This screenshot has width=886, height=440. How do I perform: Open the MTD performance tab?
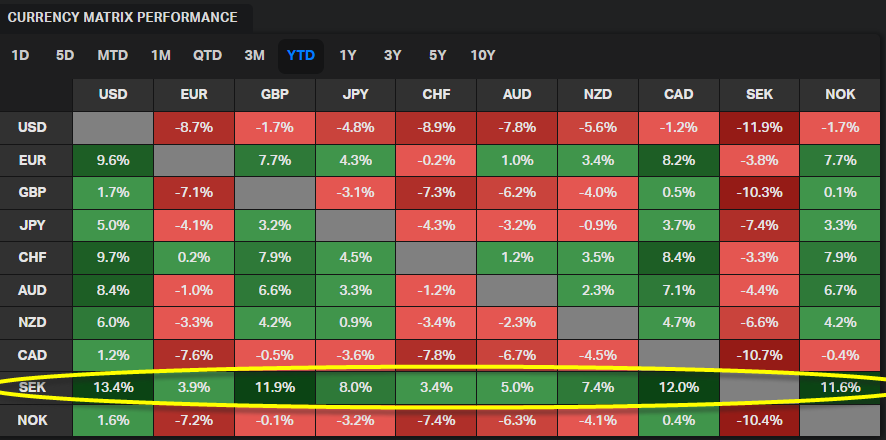point(113,55)
